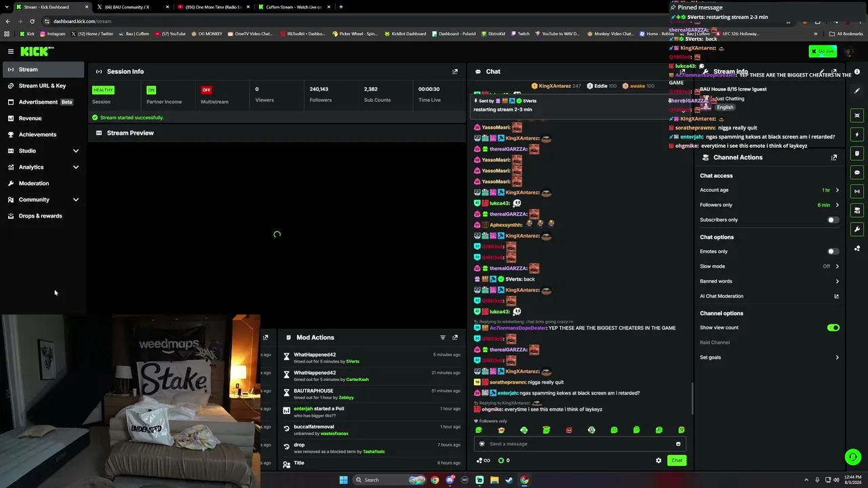This screenshot has height=488, width=868.
Task: Click the green support headset button
Action: coord(853,457)
